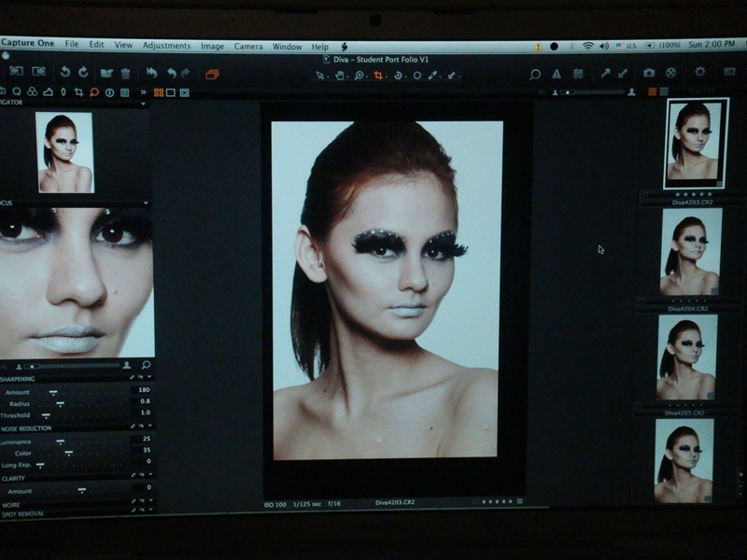Rotate image right using clockwise arrow

tap(83, 73)
